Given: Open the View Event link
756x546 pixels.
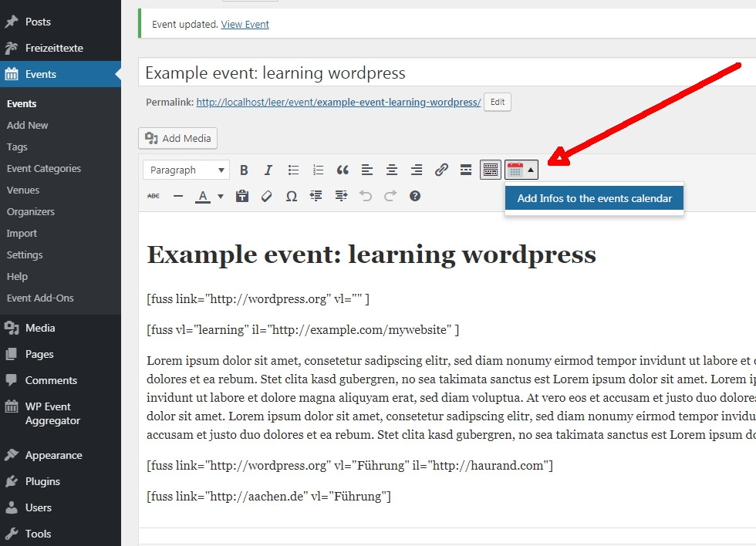Looking at the screenshot, I should (245, 25).
